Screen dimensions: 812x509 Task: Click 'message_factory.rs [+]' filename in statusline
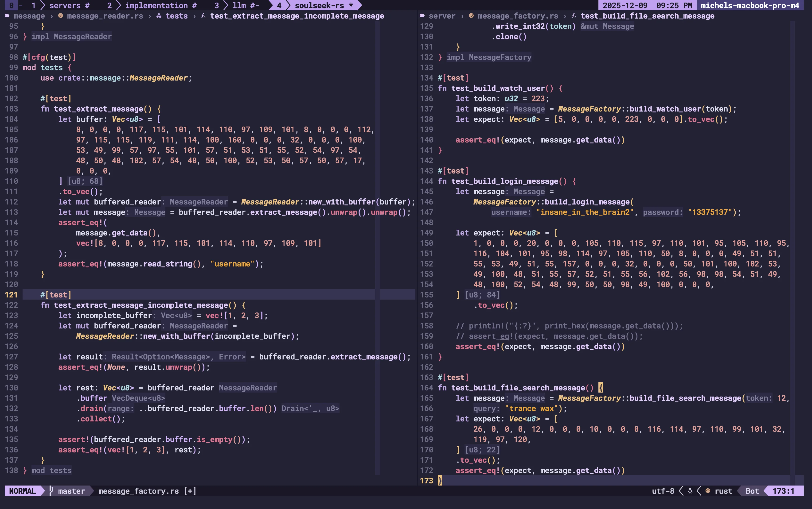click(x=147, y=491)
